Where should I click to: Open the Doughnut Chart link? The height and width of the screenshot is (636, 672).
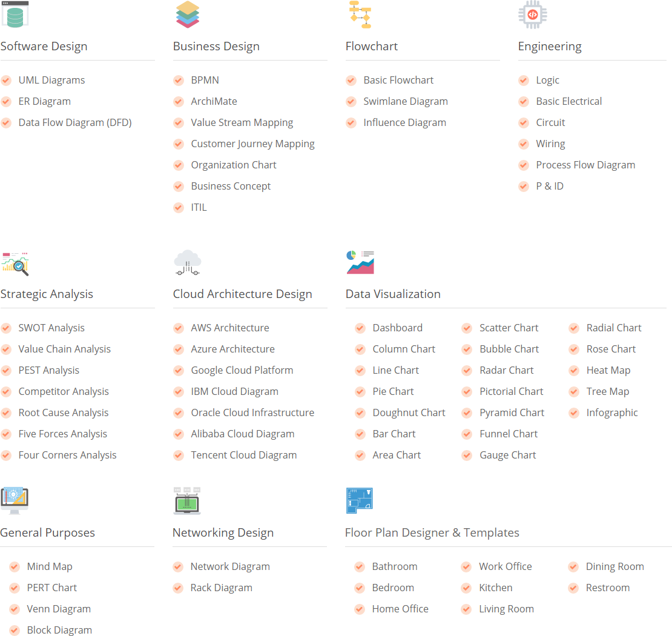click(x=409, y=413)
